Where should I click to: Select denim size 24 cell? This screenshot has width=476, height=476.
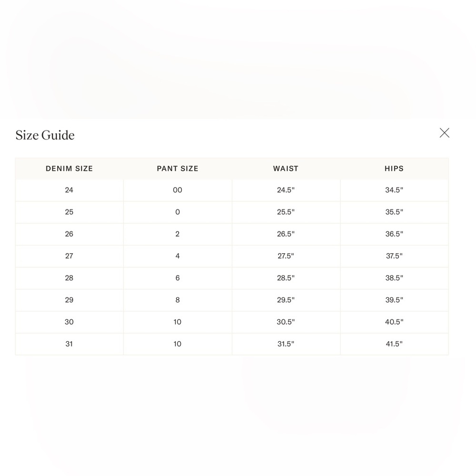[x=69, y=190]
